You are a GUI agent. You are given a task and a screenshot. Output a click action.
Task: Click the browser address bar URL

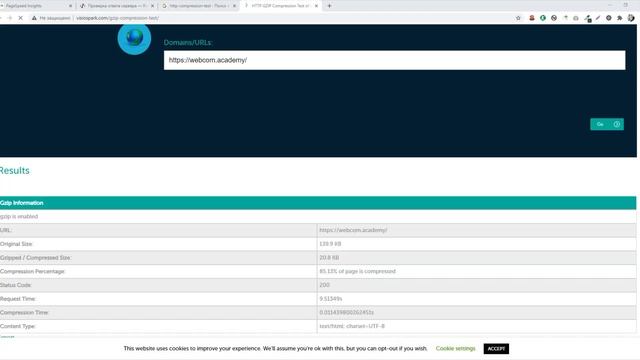(118, 18)
